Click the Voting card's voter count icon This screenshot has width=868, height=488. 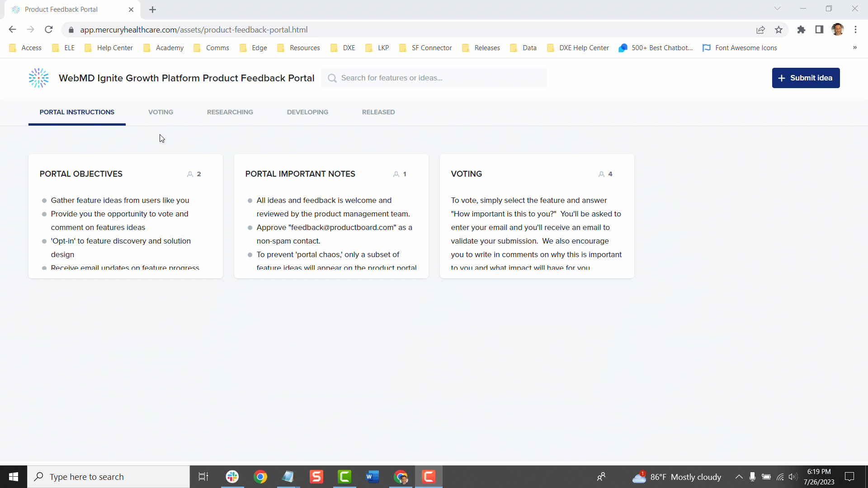tap(601, 174)
